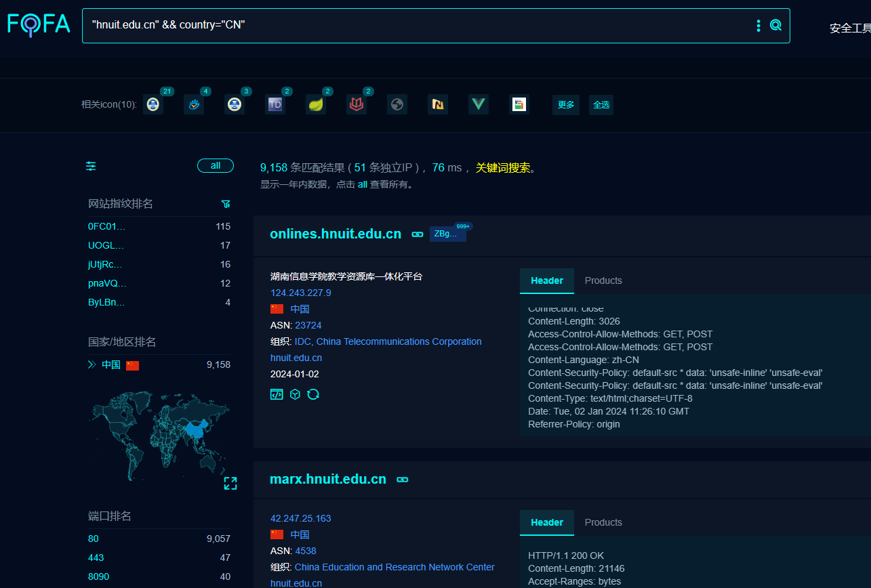Open the three-dot options in search box

758,26
